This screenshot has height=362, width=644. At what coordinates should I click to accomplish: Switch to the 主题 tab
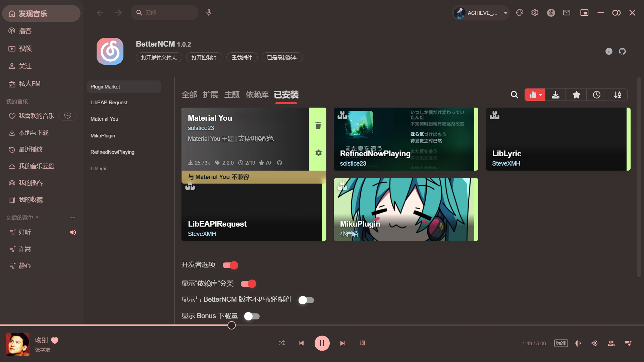(232, 95)
